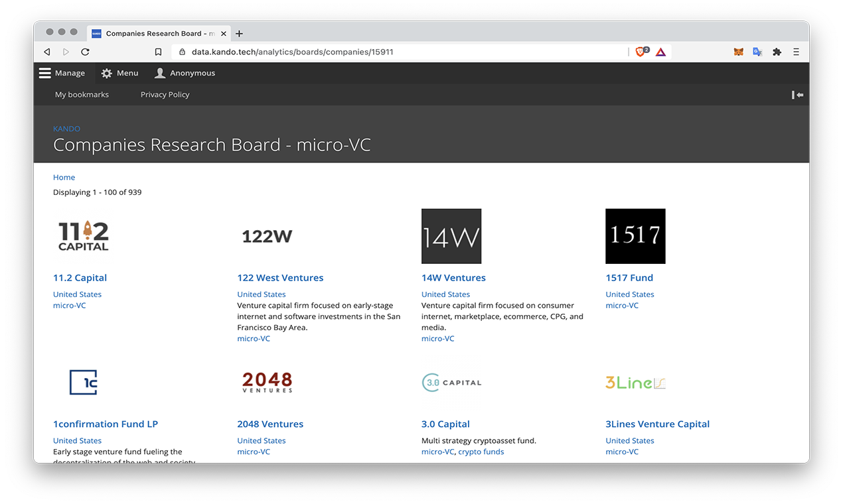This screenshot has width=843, height=504.
Task: Click United States under 11.2 Capital
Action: [77, 294]
